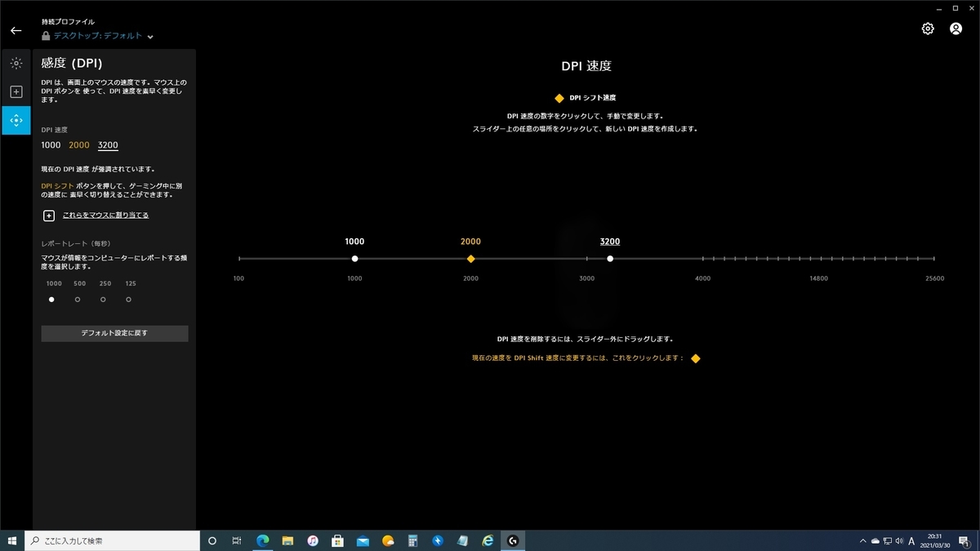Select the 125 report rate radio button
Screen dimensions: 980x551
(x=128, y=299)
